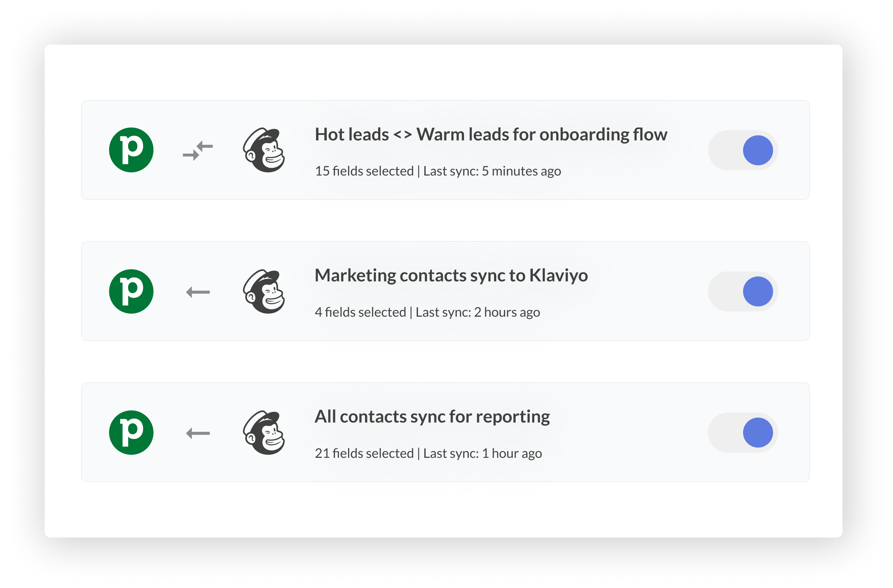
Task: Turn off Marketing contacts sync to Klaviyo
Action: [743, 291]
